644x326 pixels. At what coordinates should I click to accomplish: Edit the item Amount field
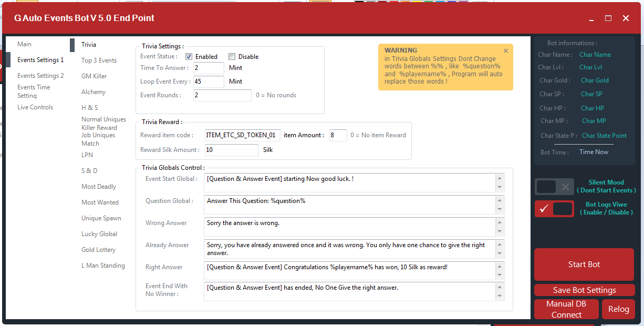pos(338,135)
